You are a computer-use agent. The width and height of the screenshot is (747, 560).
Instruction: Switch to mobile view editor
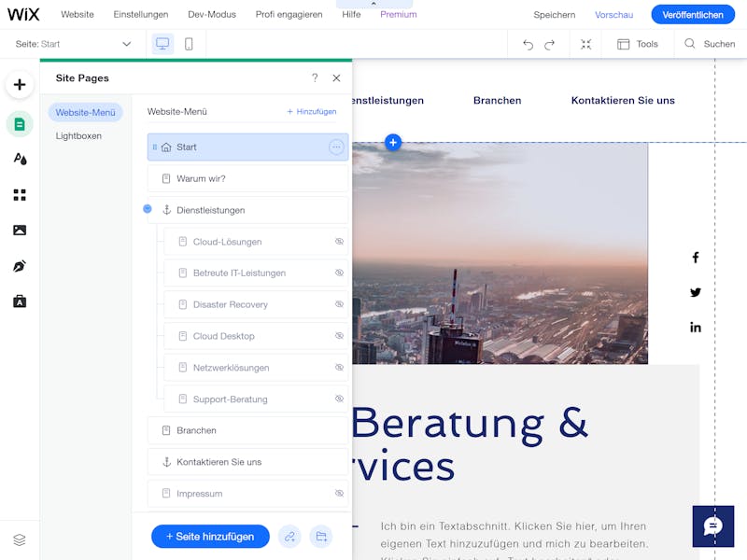tap(189, 44)
